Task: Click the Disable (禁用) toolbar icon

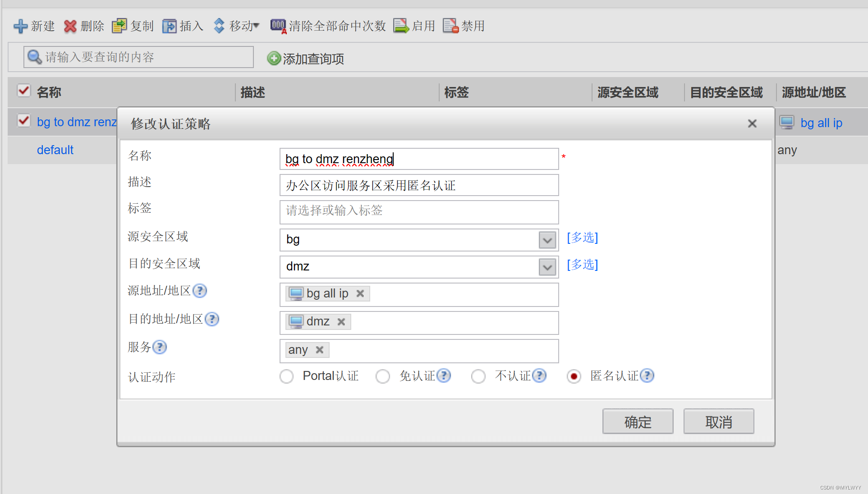Action: click(450, 26)
